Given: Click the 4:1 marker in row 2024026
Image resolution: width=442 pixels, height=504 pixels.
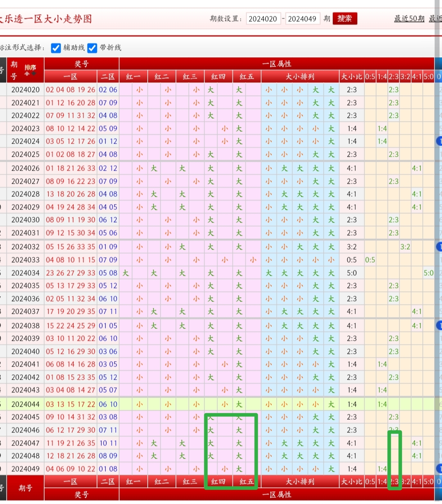Looking at the screenshot, I should point(417,168).
